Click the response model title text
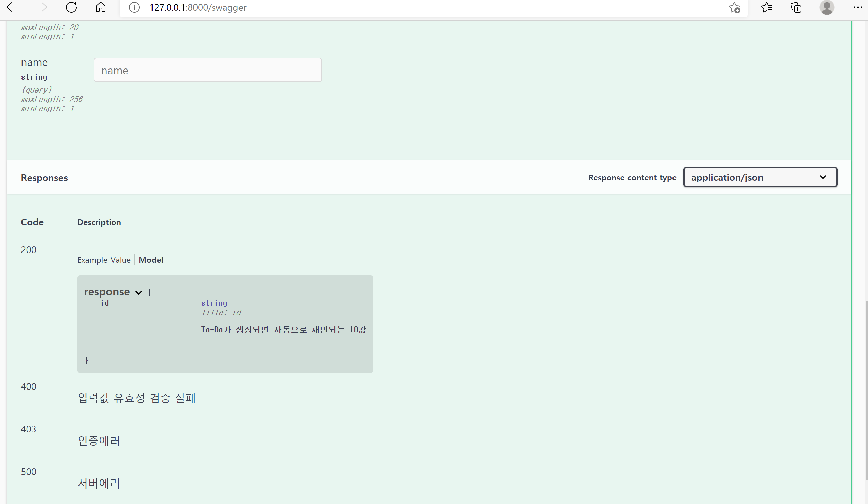Viewport: 868px width, 504px height. coord(107,292)
